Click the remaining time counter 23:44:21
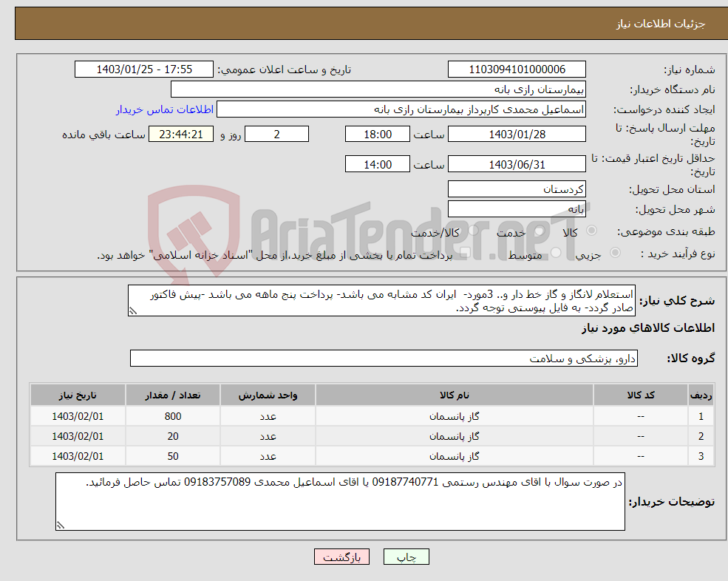This screenshot has height=581, width=728. click(x=181, y=135)
